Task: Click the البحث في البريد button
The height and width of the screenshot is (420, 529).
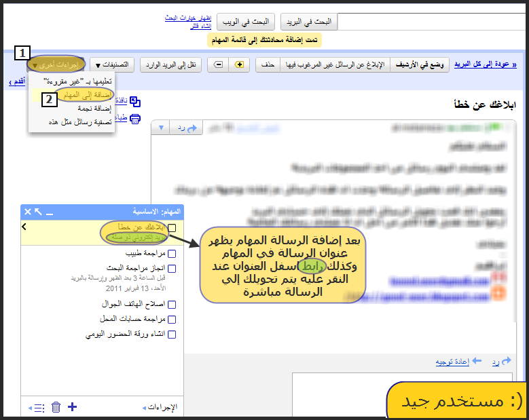Action: tap(309, 22)
